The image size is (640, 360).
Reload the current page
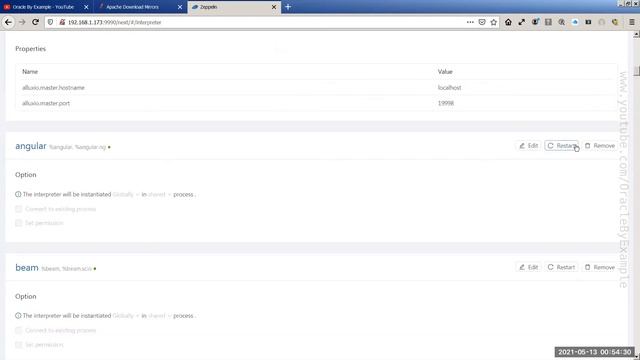click(36, 22)
